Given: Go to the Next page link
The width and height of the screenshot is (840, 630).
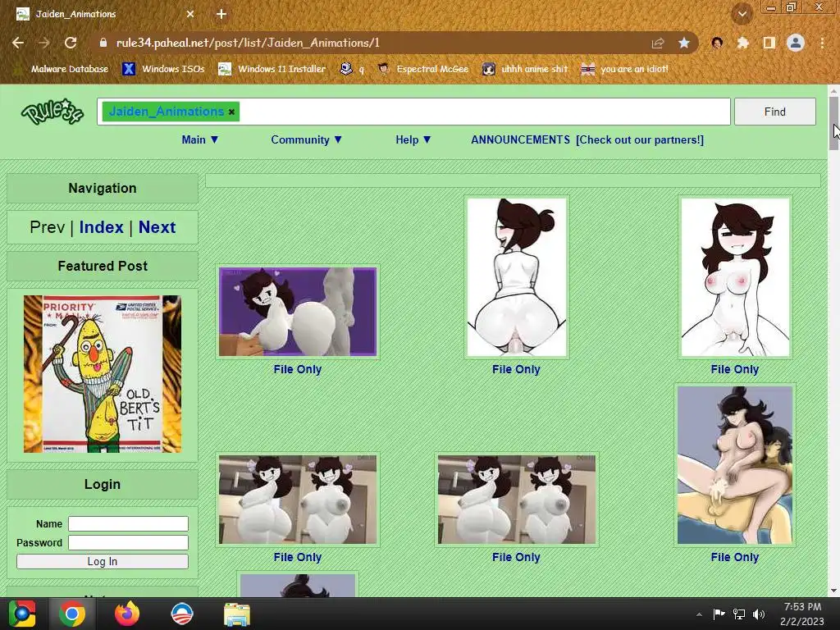Looking at the screenshot, I should [x=157, y=227].
